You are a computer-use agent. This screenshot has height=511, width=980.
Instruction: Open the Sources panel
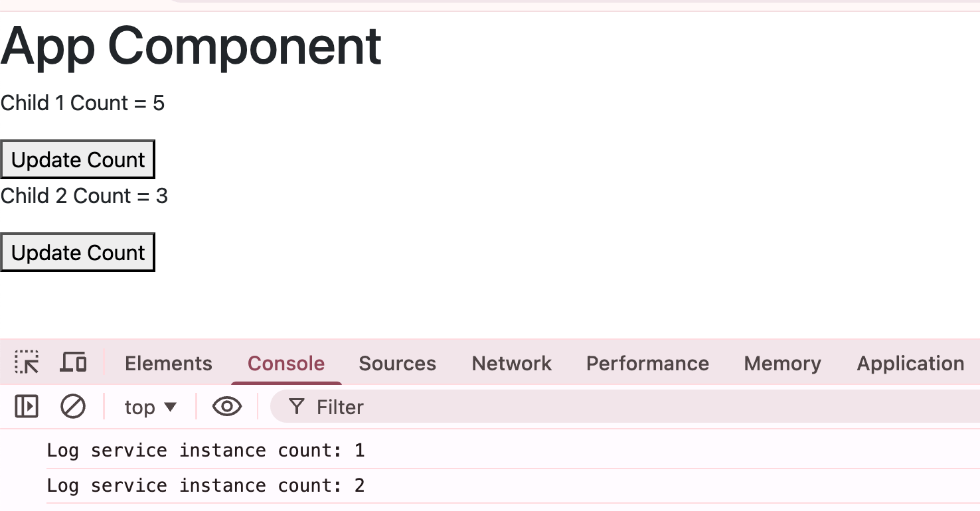(x=397, y=363)
